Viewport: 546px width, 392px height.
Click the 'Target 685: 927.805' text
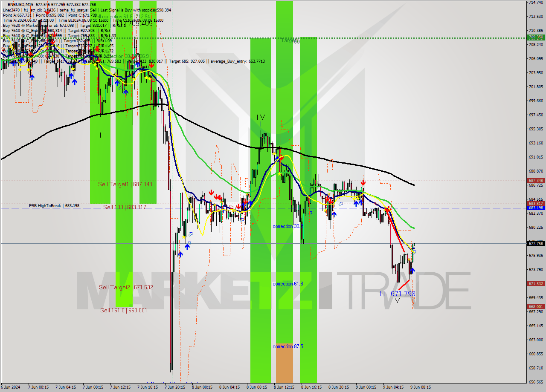(x=187, y=61)
